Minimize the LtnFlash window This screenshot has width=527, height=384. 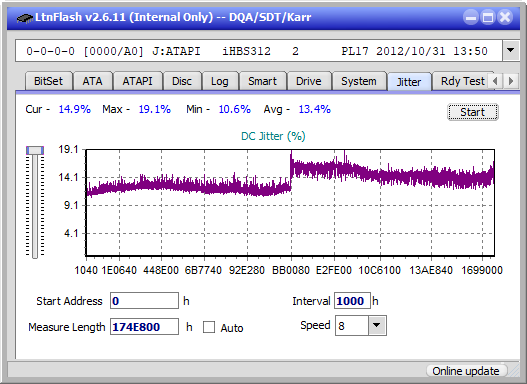pos(471,17)
